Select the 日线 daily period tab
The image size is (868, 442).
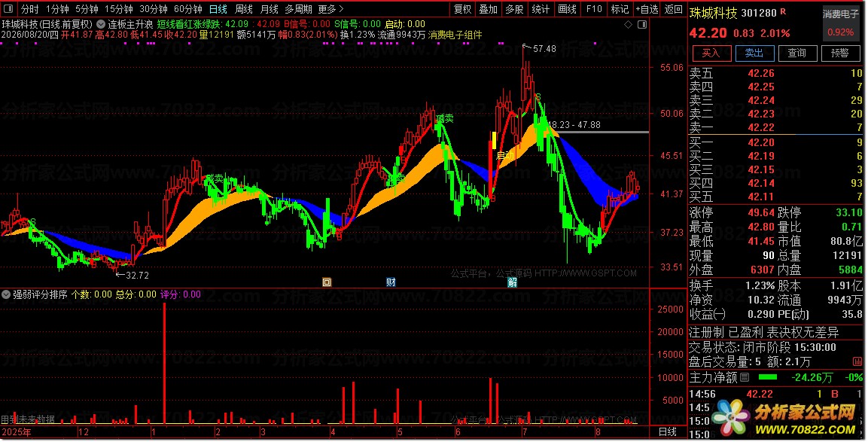[x=218, y=9]
